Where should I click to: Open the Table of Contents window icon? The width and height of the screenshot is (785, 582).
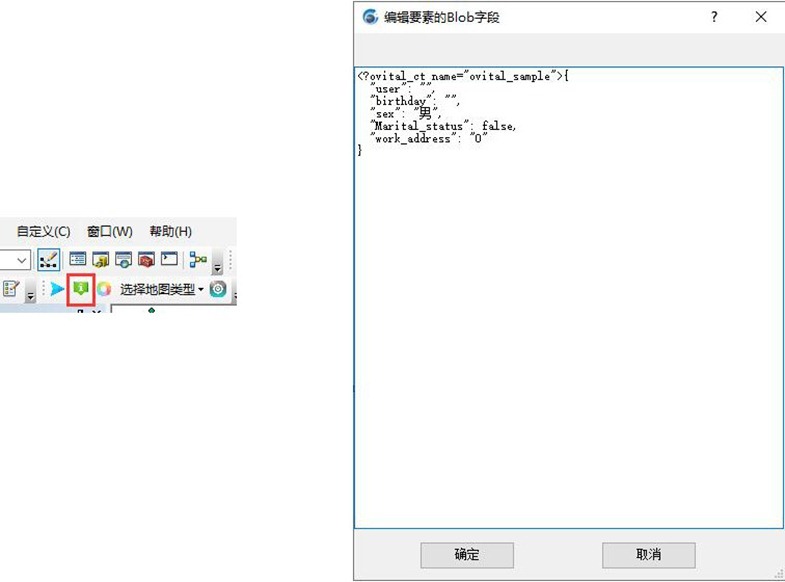78,259
